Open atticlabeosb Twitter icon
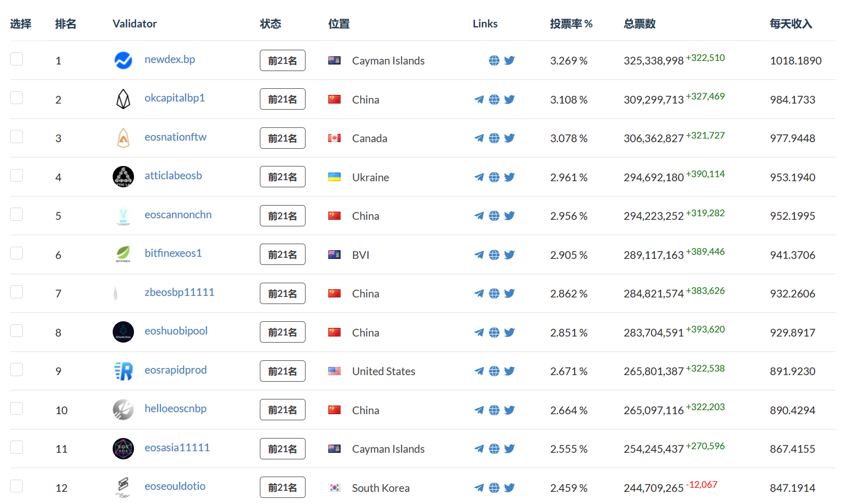This screenshot has width=844, height=504. [510, 177]
